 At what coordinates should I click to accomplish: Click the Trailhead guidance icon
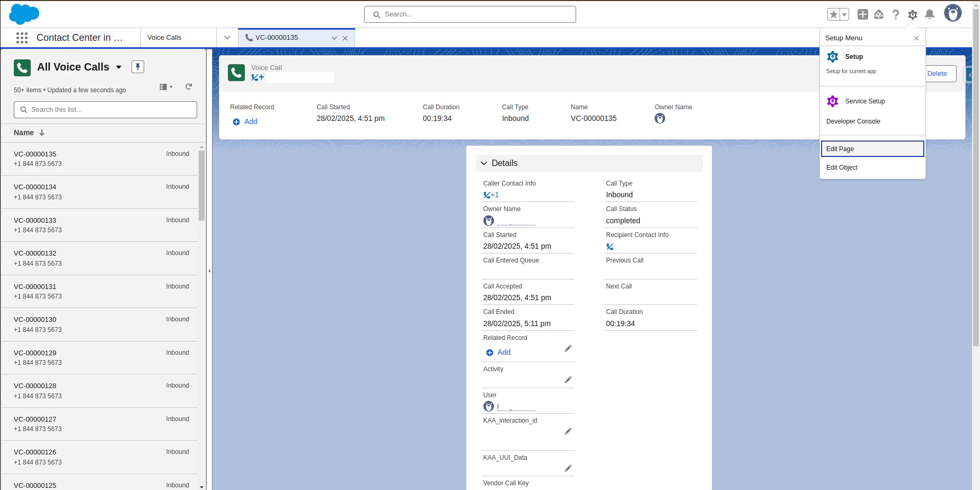[x=879, y=14]
